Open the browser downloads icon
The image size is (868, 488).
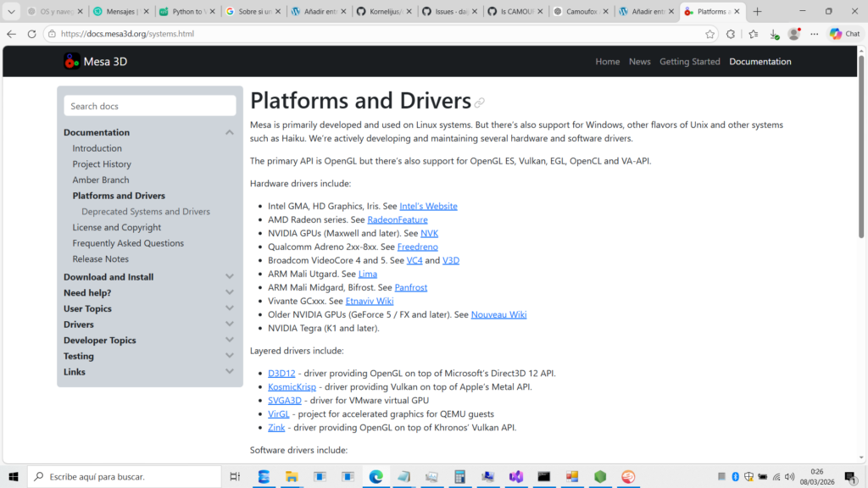pos(774,34)
